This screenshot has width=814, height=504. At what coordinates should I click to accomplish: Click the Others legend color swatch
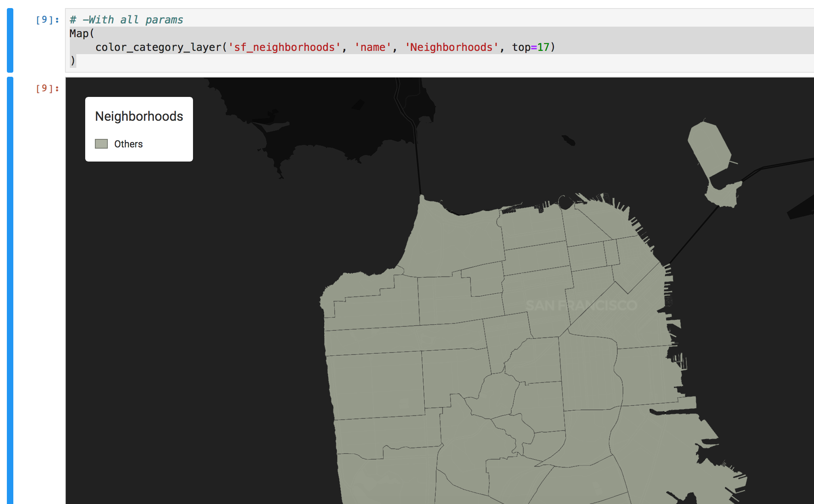[x=101, y=143]
